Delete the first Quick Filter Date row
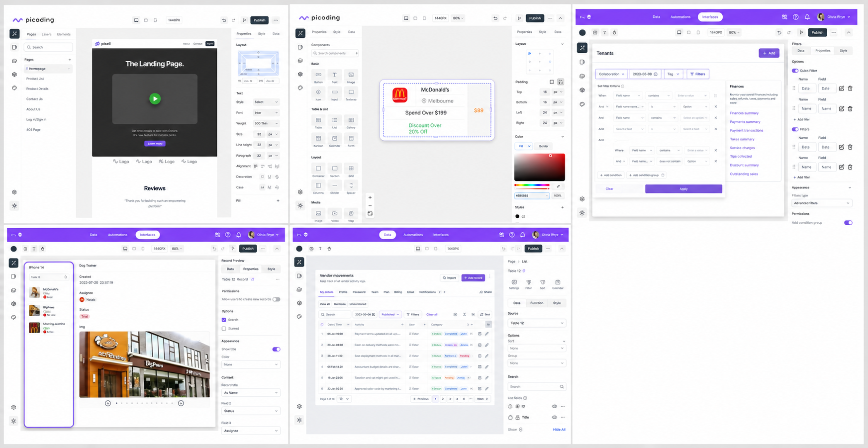Image resolution: width=868 pixels, height=448 pixels. click(x=850, y=89)
